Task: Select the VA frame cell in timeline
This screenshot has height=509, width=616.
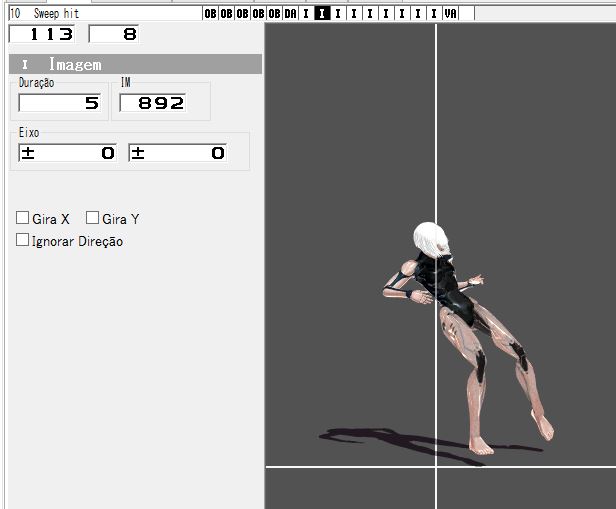Action: pos(451,14)
